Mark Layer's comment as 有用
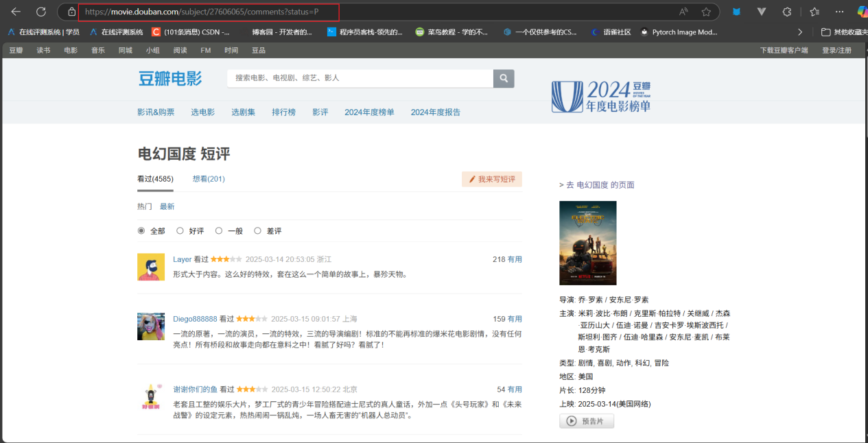The width and height of the screenshot is (868, 443). coord(515,259)
